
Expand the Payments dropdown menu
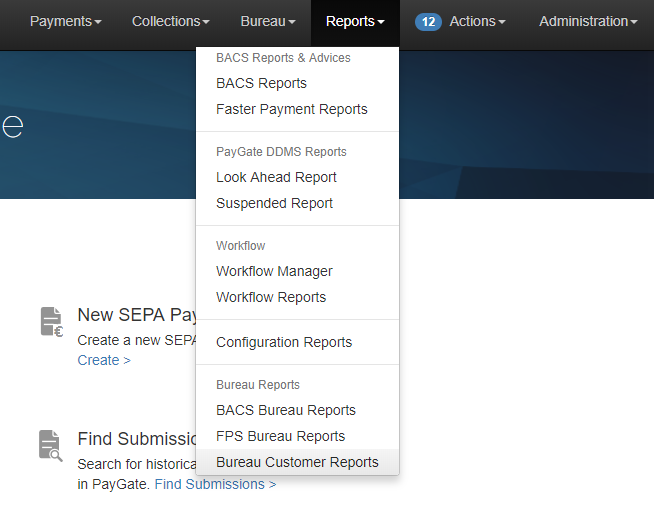(65, 22)
